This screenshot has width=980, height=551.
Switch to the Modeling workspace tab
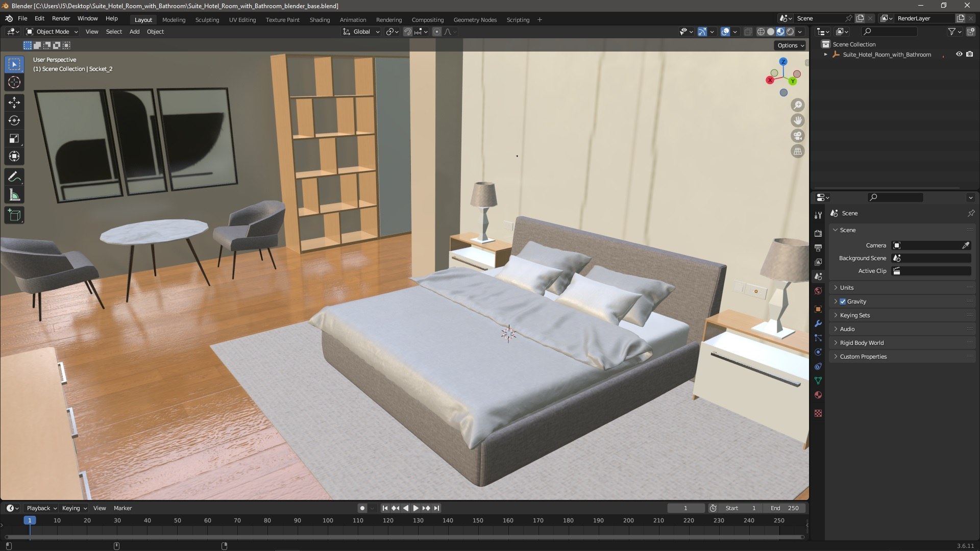tap(174, 20)
